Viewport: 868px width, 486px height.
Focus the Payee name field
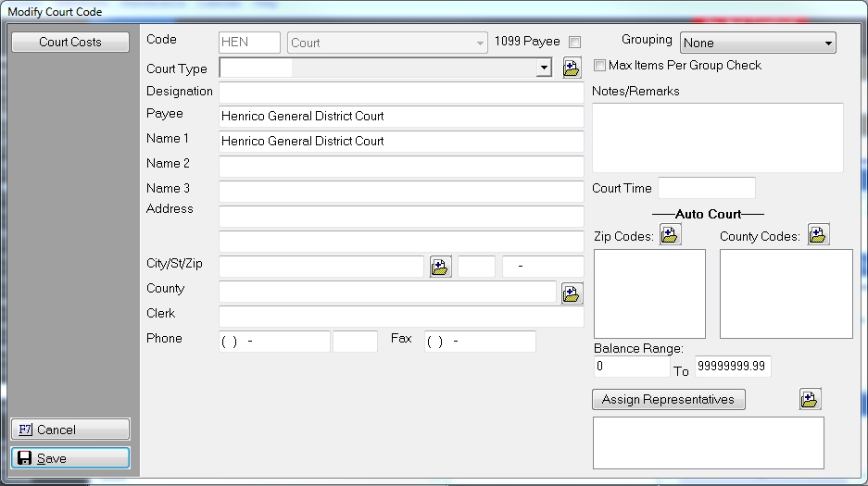400,117
